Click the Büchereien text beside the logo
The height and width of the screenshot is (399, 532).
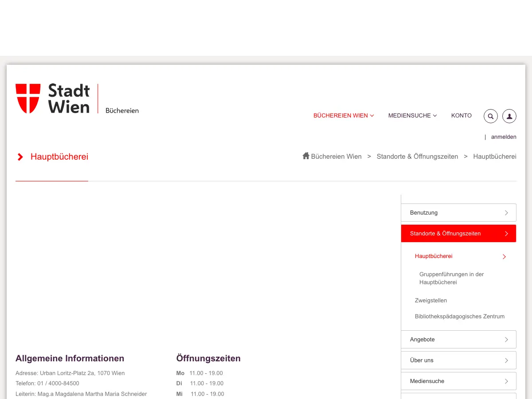pos(122,110)
